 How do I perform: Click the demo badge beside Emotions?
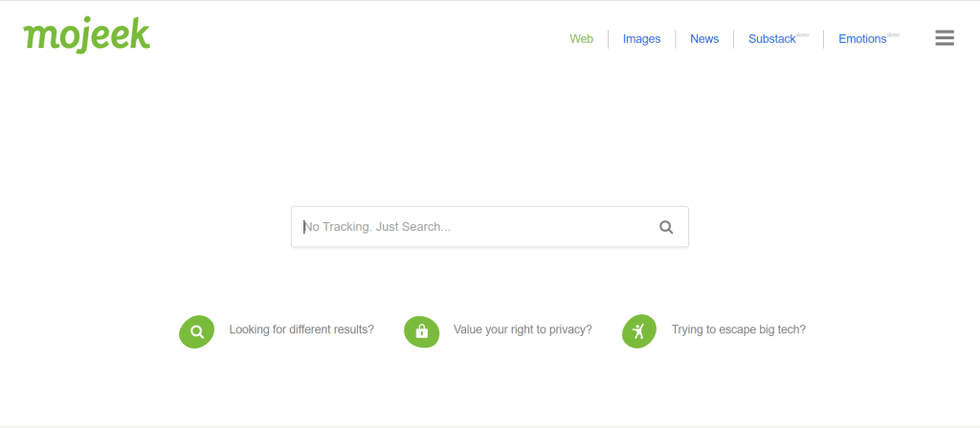894,34
